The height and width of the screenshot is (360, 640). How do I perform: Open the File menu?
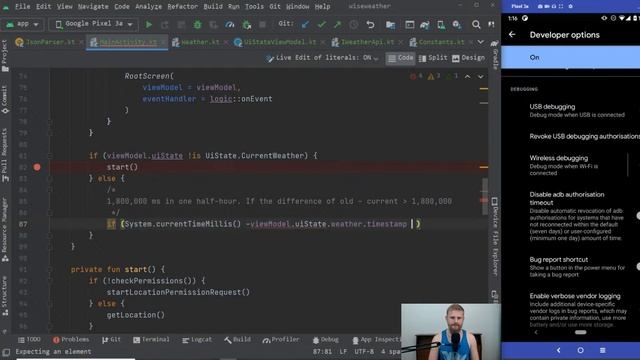[22, 7]
